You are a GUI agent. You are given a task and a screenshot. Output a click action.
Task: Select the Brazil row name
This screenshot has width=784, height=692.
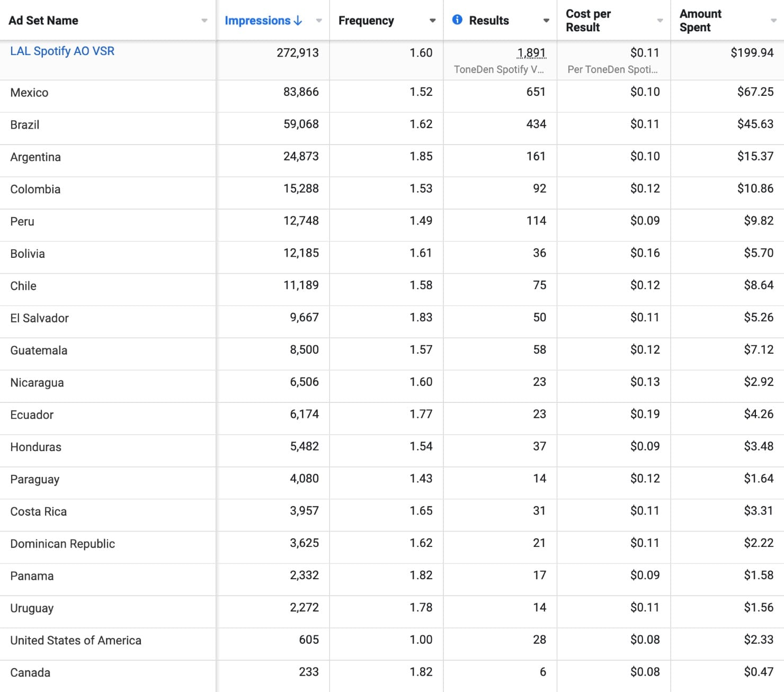[25, 125]
